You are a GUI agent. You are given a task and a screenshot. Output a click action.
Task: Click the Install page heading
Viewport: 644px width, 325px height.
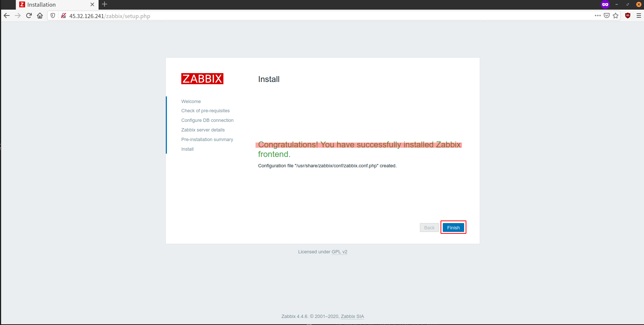tap(269, 79)
